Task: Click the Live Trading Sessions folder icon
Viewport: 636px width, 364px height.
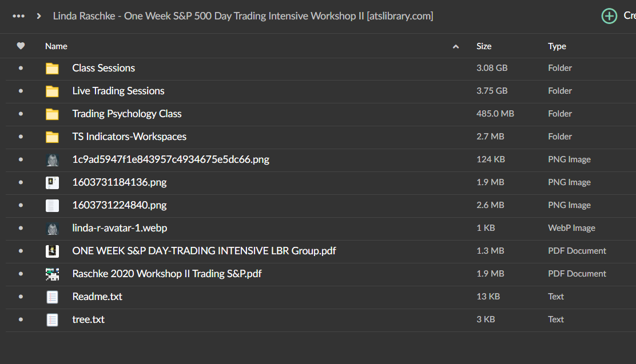Action: (x=52, y=91)
